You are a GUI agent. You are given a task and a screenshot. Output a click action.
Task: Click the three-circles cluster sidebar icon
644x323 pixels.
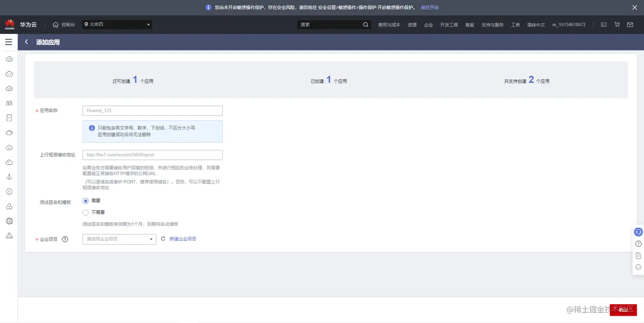[x=9, y=207]
